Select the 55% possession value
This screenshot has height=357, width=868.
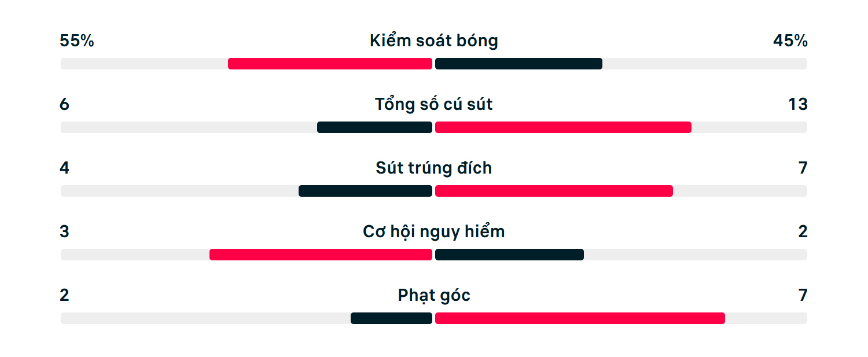pos(77,41)
